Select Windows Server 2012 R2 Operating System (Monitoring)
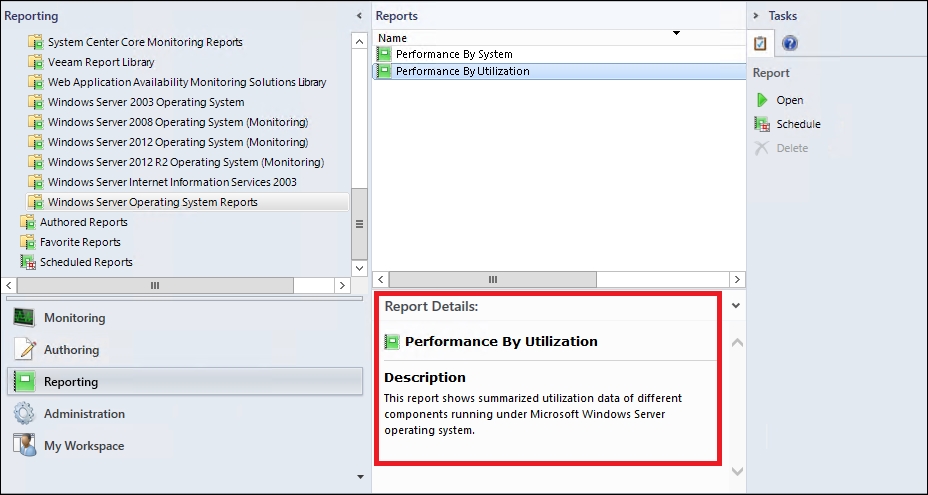This screenshot has width=928, height=495. tap(186, 162)
